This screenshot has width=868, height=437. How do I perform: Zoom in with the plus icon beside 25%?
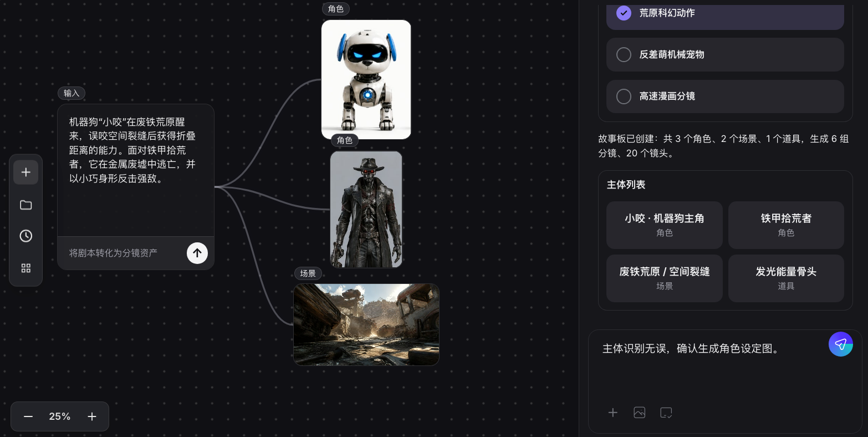92,416
